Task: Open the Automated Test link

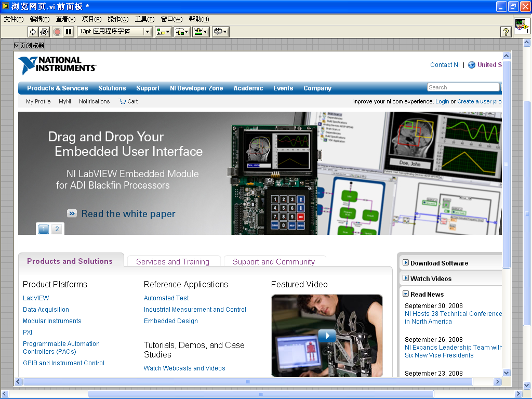Action: 166,298
